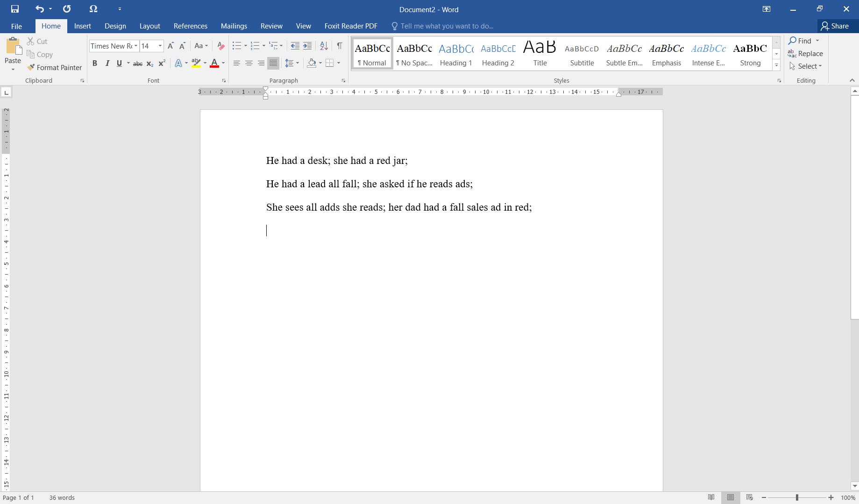This screenshot has height=504, width=859.
Task: Open the font size dropdown showing 14
Action: tap(160, 46)
